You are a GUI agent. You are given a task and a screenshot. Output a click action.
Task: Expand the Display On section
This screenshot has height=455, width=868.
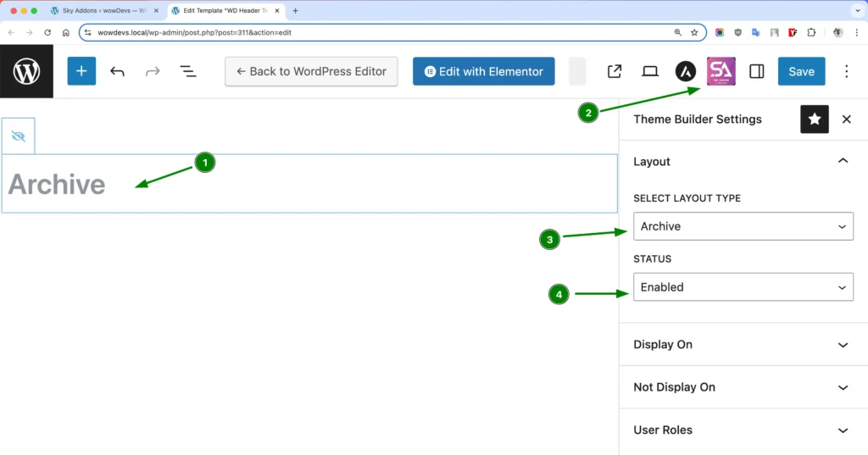pyautogui.click(x=743, y=344)
